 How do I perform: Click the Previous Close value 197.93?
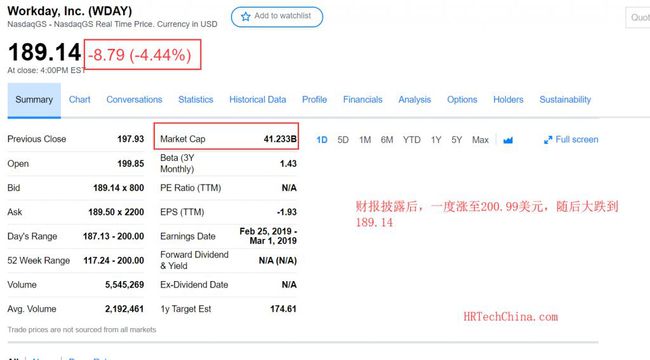tap(131, 139)
